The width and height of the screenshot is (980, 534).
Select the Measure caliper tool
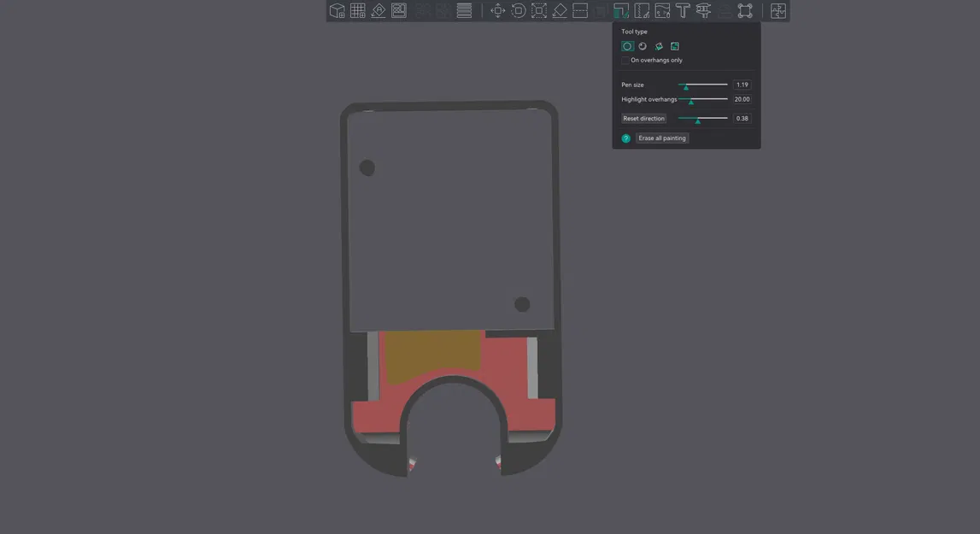pyautogui.click(x=703, y=10)
